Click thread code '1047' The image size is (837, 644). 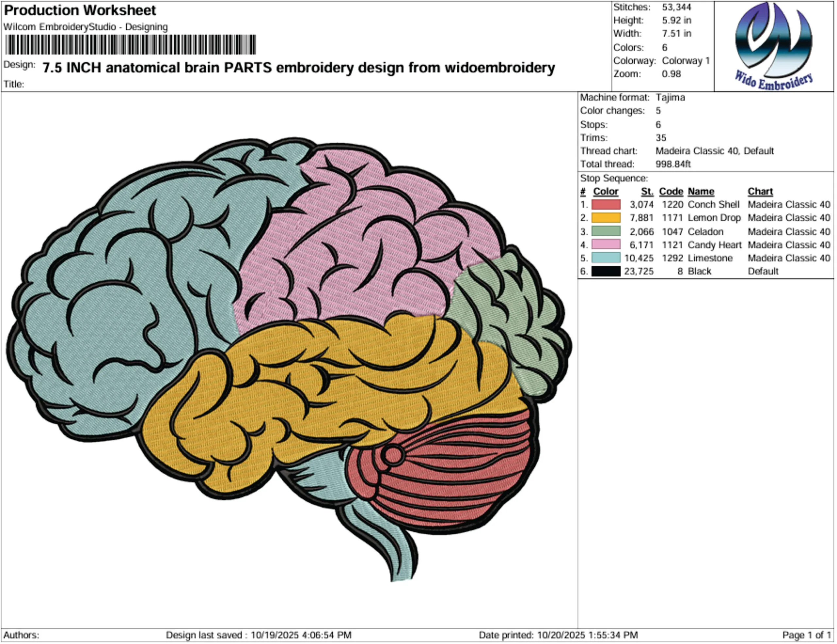click(x=672, y=232)
